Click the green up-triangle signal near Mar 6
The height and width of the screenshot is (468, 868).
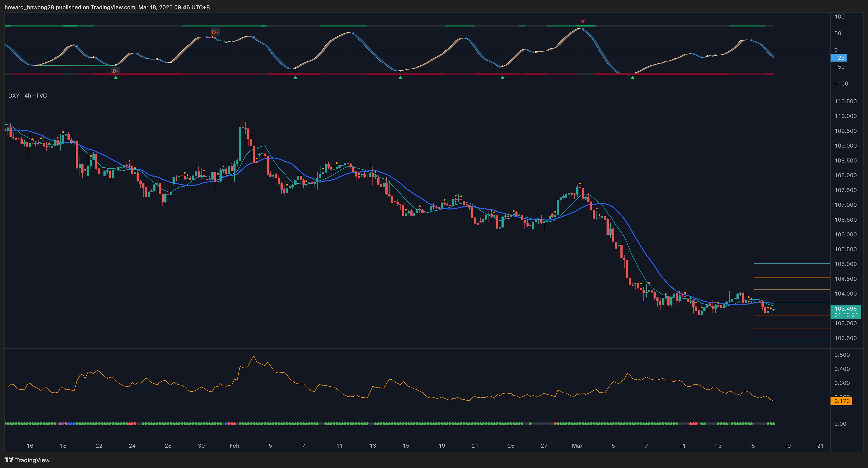coord(632,78)
